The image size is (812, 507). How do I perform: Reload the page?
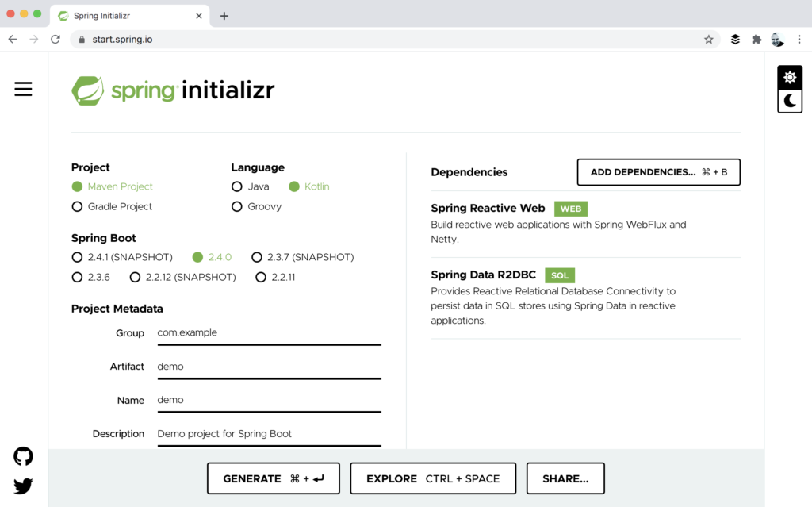56,40
